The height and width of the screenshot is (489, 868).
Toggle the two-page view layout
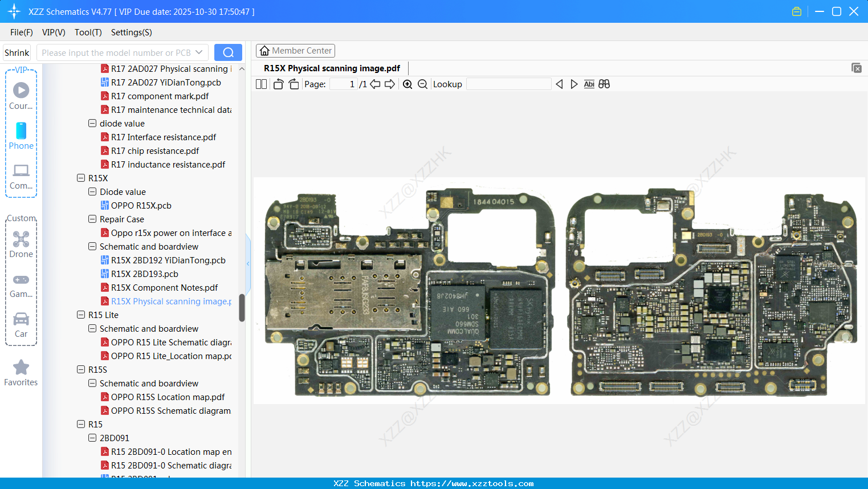(x=261, y=84)
